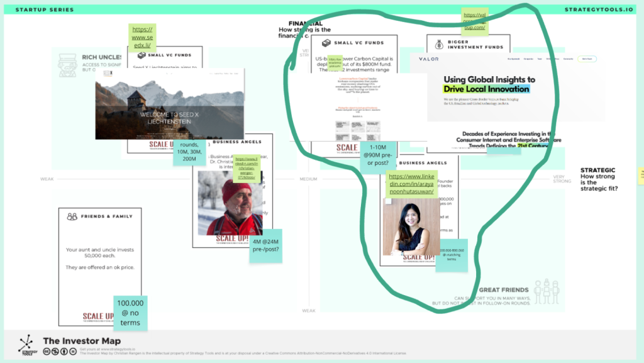
Task: Click the box icon on the Seed X Small VC Funds card
Action: (142, 55)
